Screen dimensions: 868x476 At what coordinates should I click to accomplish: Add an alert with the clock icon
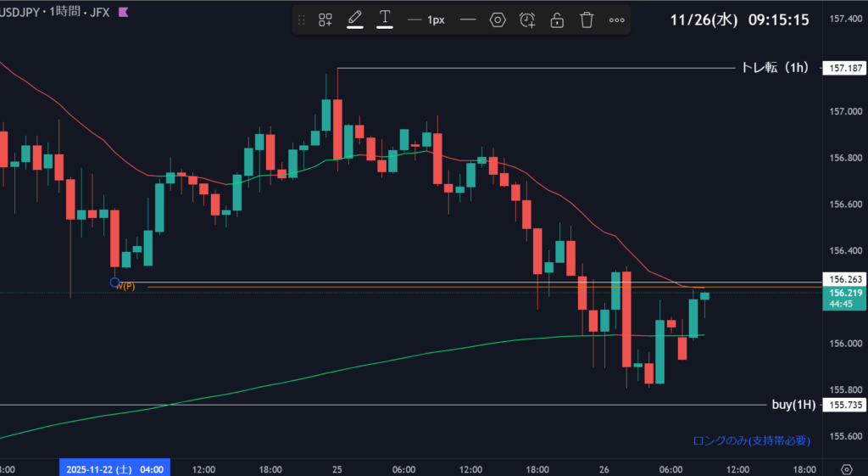tap(527, 20)
